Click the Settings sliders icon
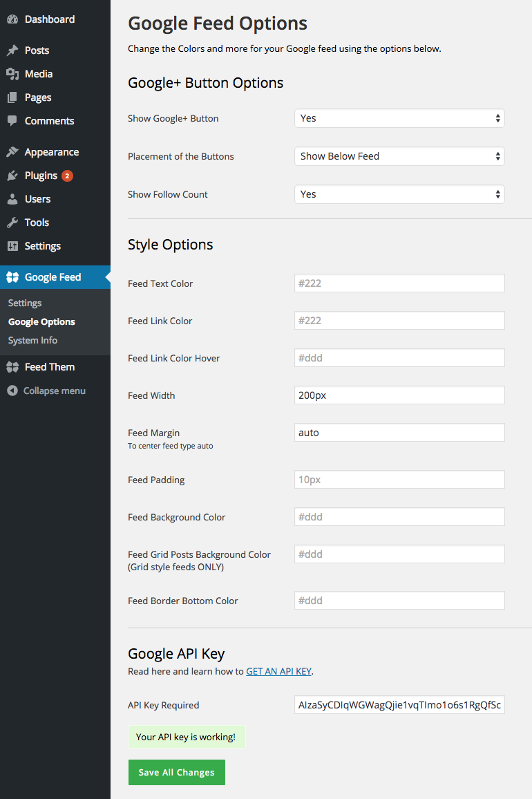 [12, 246]
